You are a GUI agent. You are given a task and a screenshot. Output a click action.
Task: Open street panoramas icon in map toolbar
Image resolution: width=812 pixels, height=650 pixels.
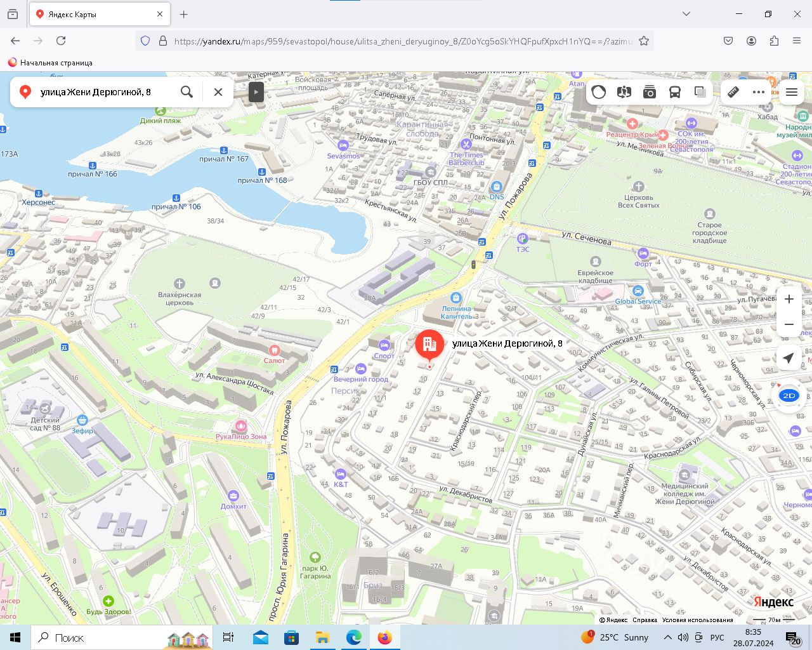pos(624,92)
